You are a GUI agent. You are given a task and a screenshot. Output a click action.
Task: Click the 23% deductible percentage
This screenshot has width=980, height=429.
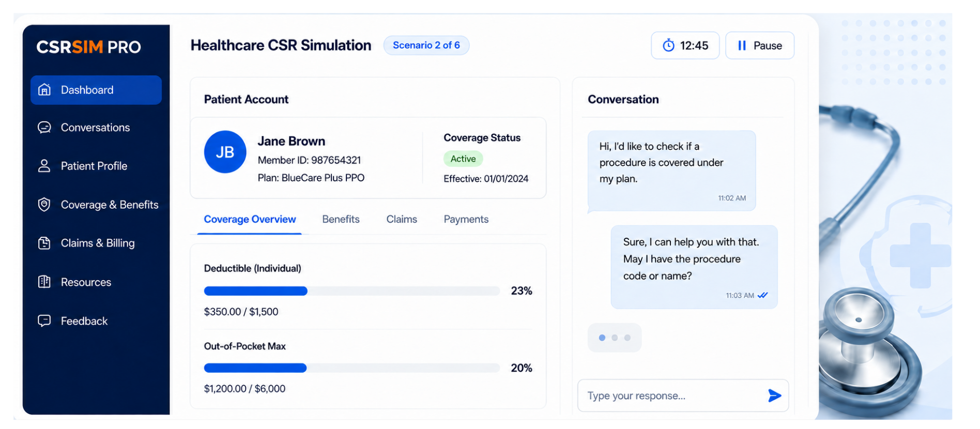(x=522, y=291)
